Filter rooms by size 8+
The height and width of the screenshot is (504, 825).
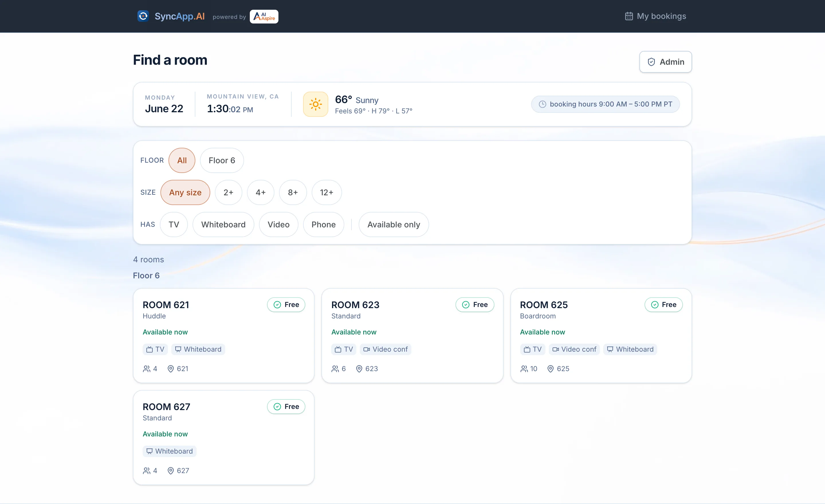293,192
